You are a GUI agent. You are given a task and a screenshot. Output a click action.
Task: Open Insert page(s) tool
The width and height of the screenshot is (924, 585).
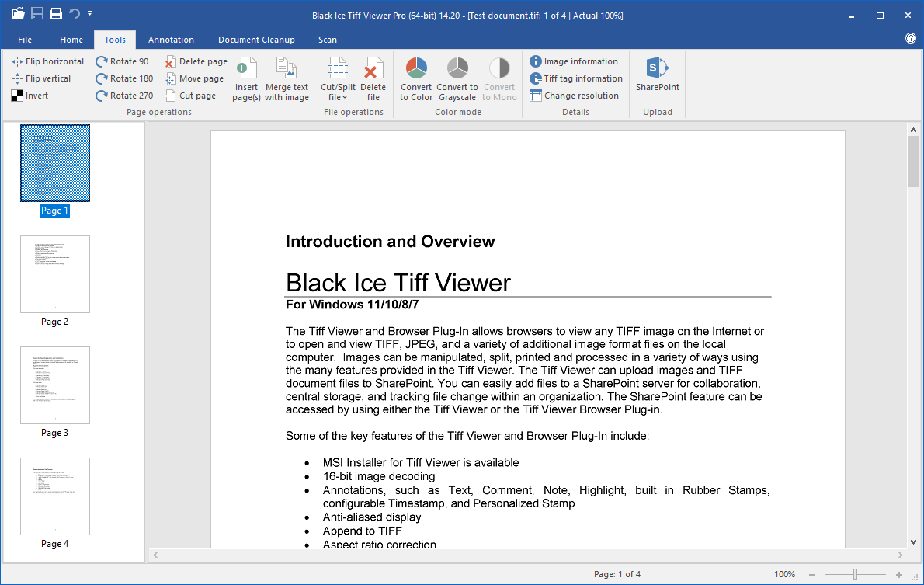(247, 79)
